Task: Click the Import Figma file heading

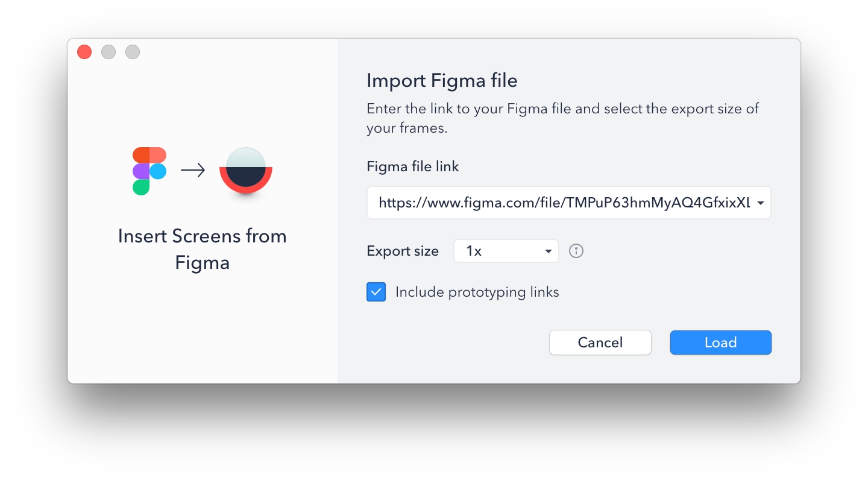Action: click(x=442, y=80)
